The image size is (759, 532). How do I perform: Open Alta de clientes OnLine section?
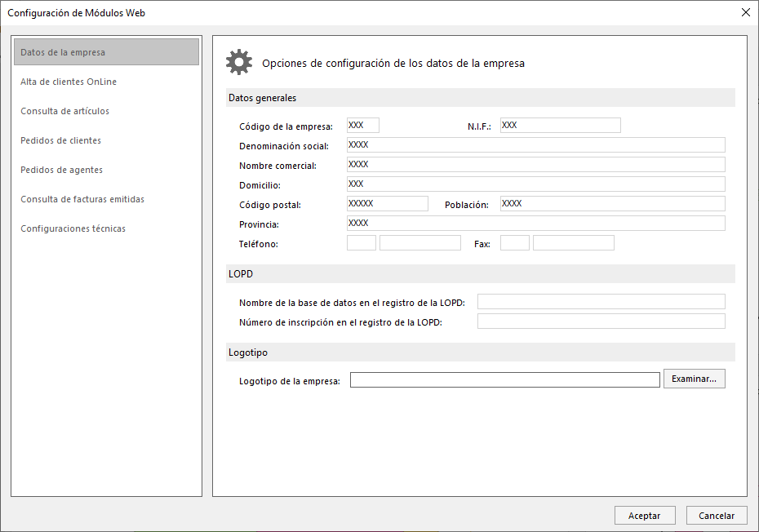coord(69,82)
